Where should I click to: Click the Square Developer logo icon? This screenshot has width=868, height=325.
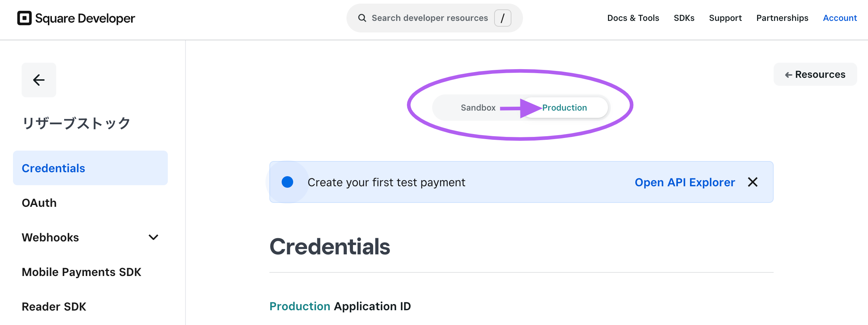click(x=24, y=18)
